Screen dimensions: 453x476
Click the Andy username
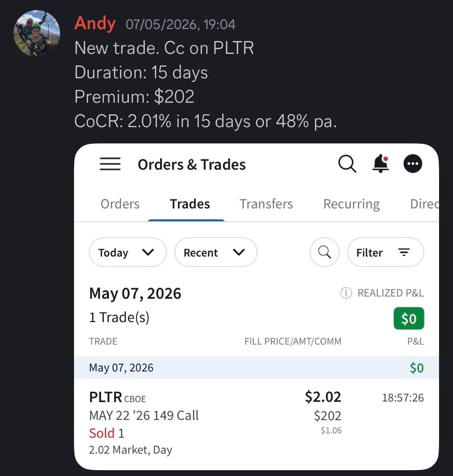point(95,23)
